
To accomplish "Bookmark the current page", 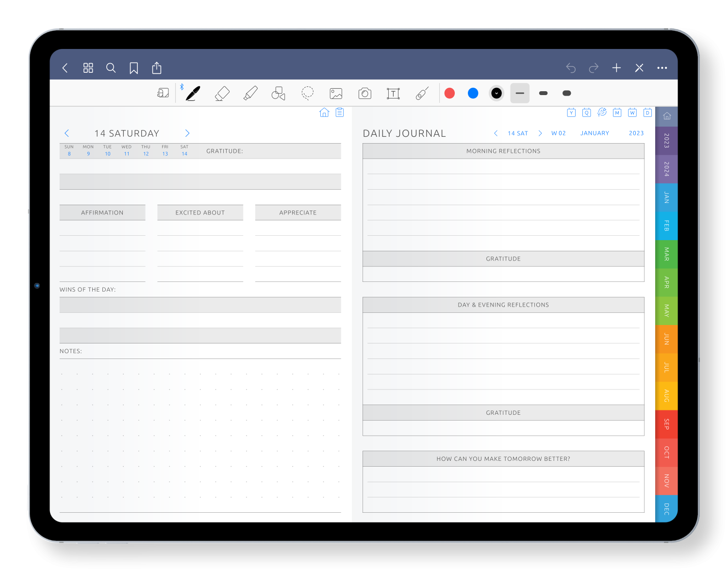I will pos(133,68).
